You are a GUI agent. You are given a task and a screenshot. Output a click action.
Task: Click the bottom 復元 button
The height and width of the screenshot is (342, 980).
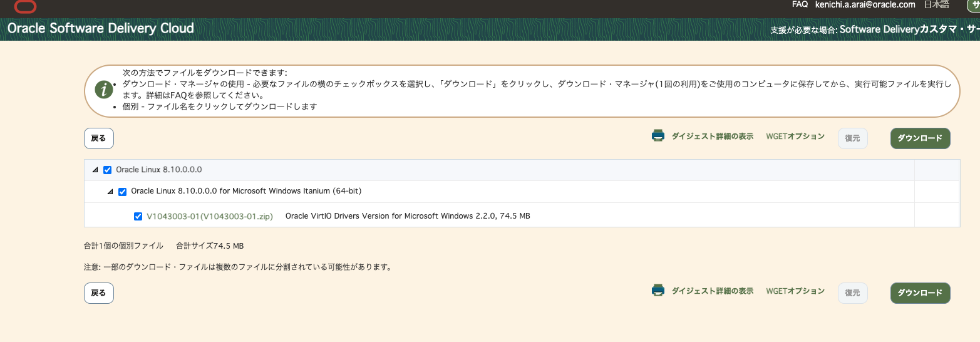click(852, 293)
